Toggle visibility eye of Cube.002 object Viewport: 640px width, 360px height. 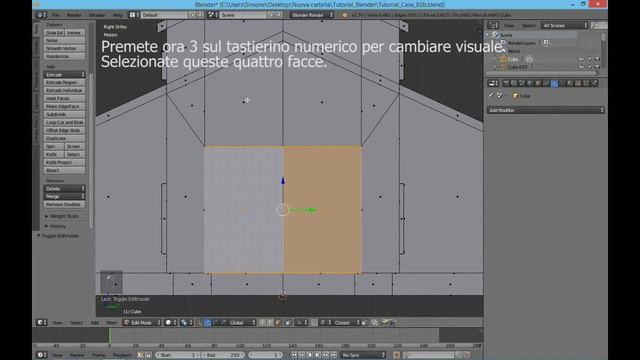click(581, 67)
